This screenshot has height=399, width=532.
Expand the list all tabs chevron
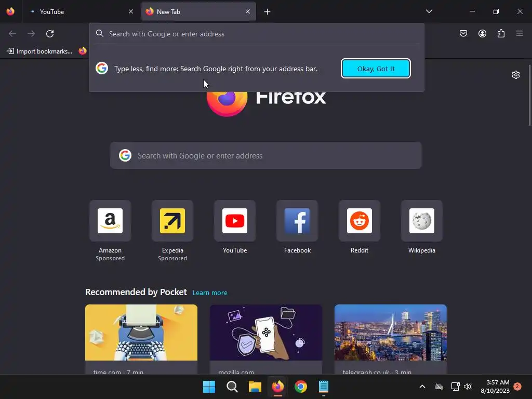[429, 11]
